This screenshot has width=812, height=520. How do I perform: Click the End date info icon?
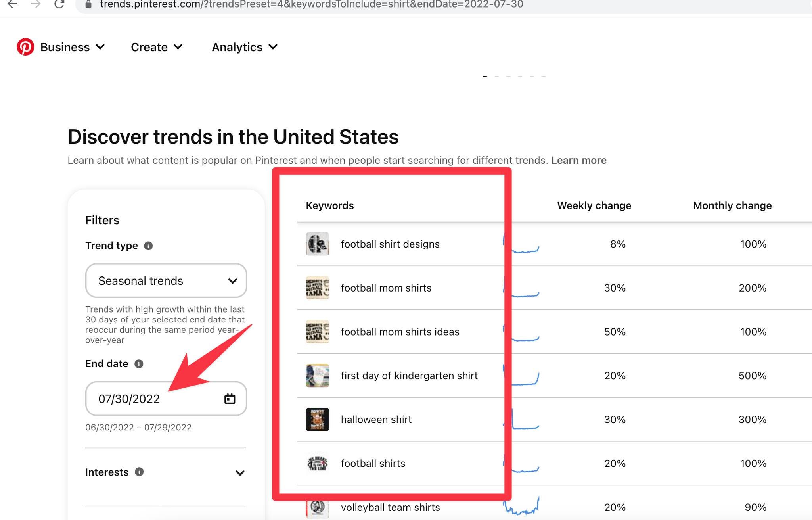[x=139, y=364]
